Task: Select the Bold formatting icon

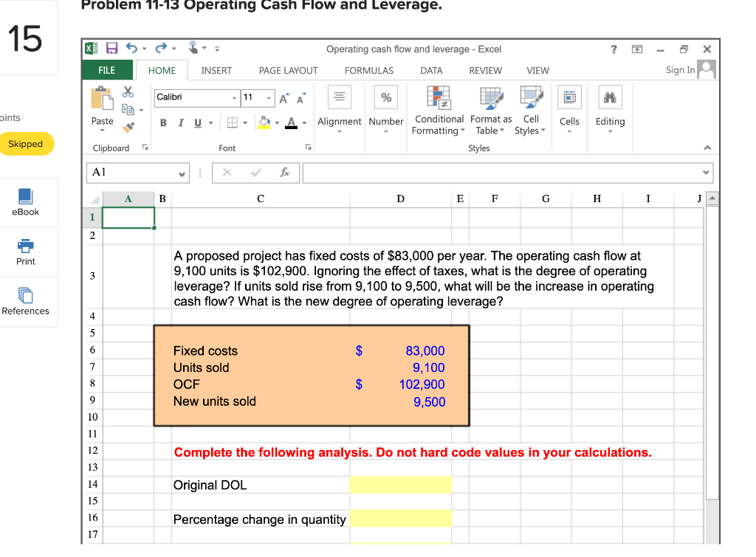Action: [163, 122]
